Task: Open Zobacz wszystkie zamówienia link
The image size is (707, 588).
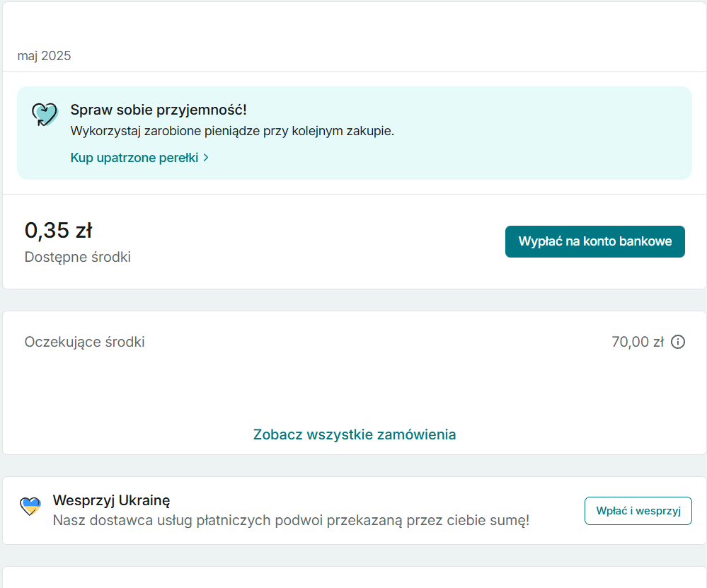Action: pos(355,434)
